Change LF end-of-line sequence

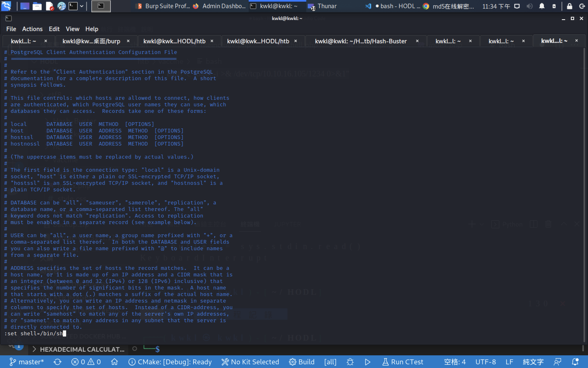coord(509,362)
